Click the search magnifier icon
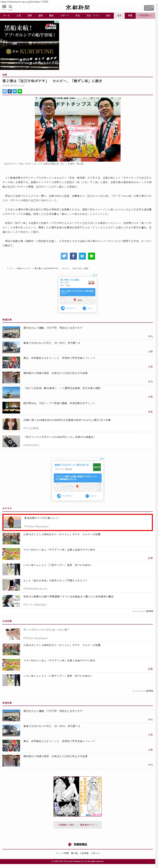The image size is (158, 868). (x=10, y=6)
